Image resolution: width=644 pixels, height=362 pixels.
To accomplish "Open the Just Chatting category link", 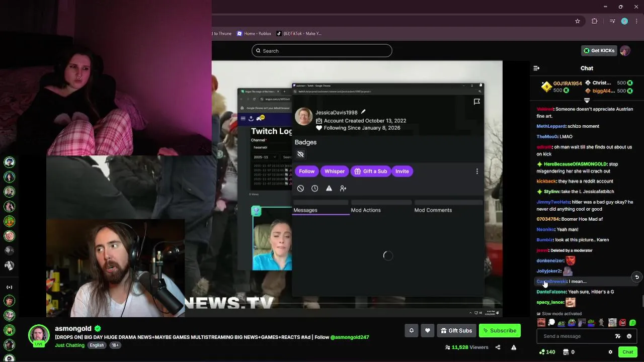I will tap(69, 345).
